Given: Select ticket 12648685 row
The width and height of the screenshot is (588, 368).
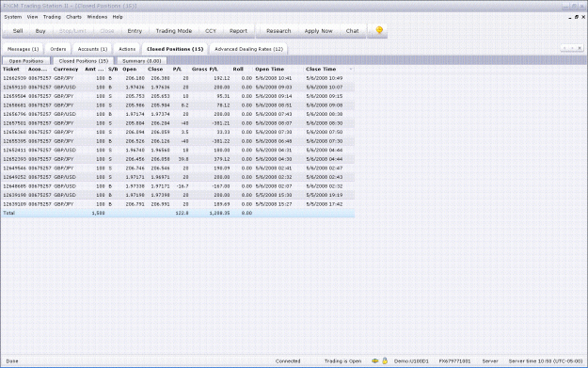Looking at the screenshot, I should (x=178, y=186).
